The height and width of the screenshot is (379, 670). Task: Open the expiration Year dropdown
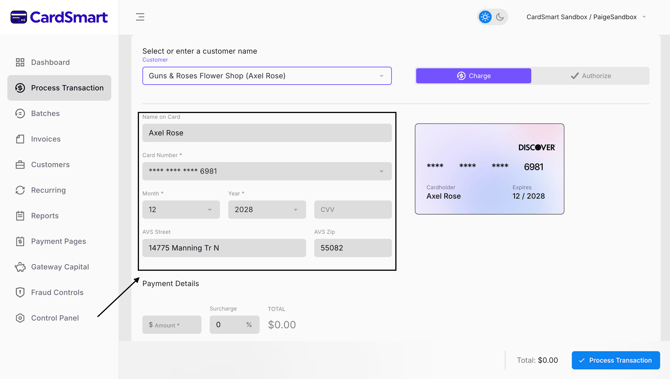tap(267, 210)
